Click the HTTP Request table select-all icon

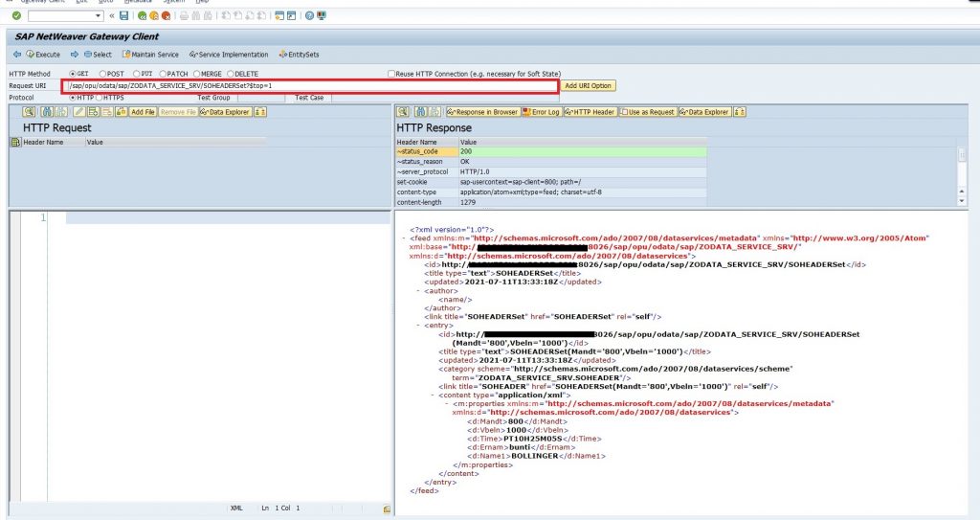click(15, 142)
